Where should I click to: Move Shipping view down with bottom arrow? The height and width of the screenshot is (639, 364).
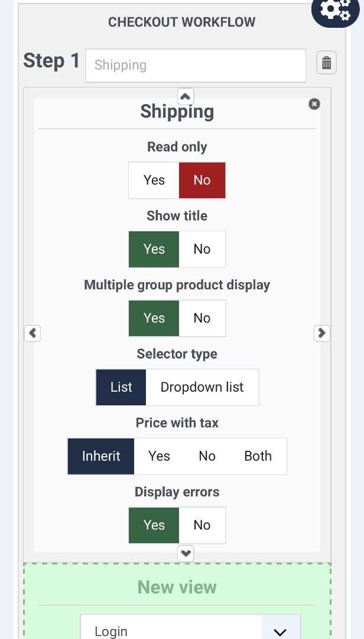[186, 553]
